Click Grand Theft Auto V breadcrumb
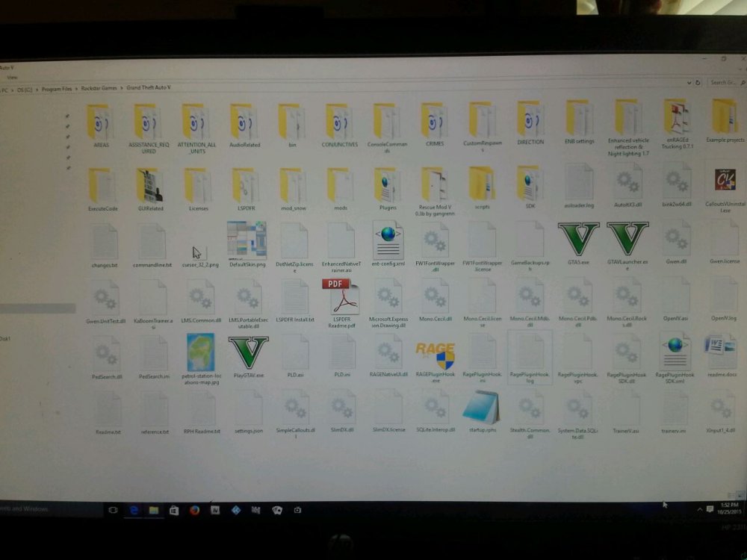 point(148,87)
